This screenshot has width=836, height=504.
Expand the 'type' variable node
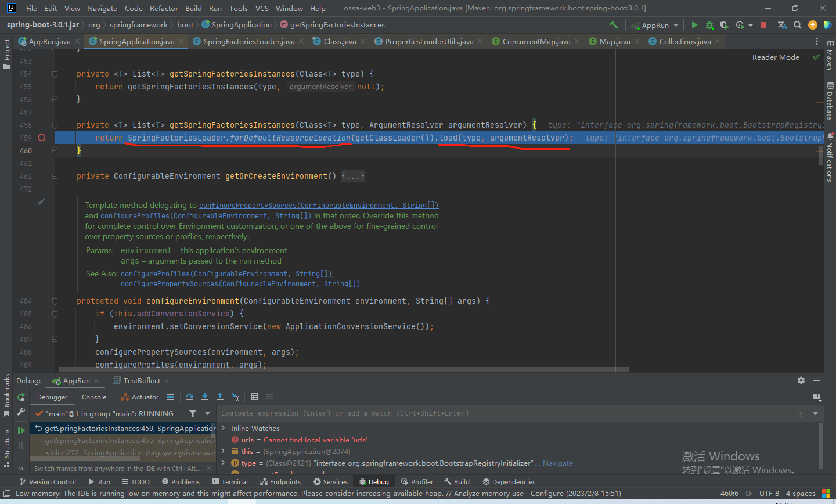[224, 463]
